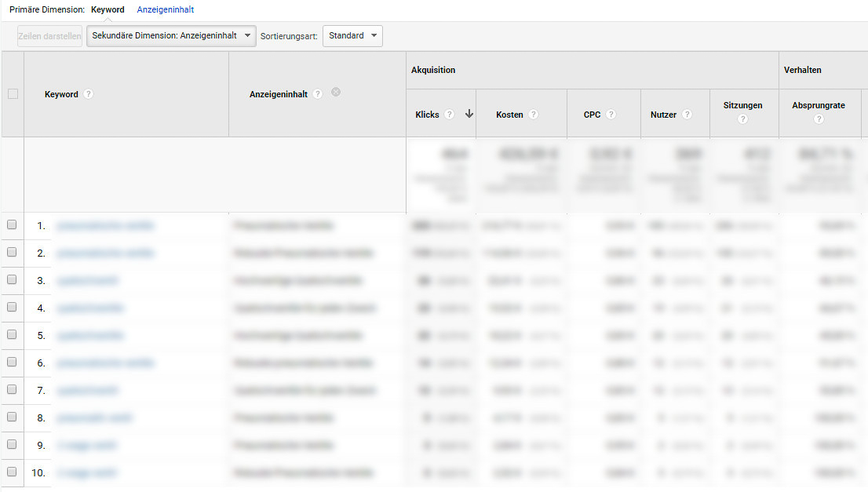Click help icon next to CPC
Viewport: 868px width, 492px height.
point(611,115)
